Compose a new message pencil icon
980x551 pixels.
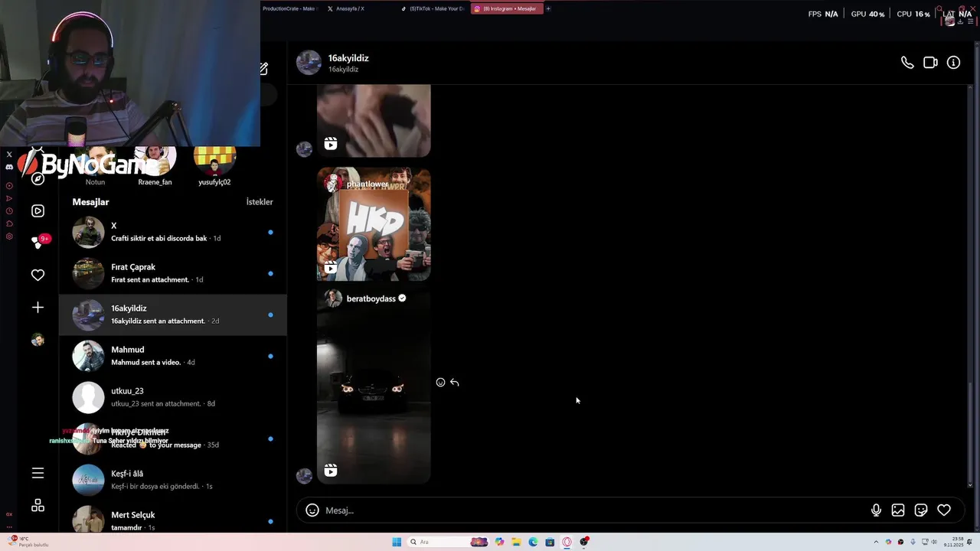263,69
